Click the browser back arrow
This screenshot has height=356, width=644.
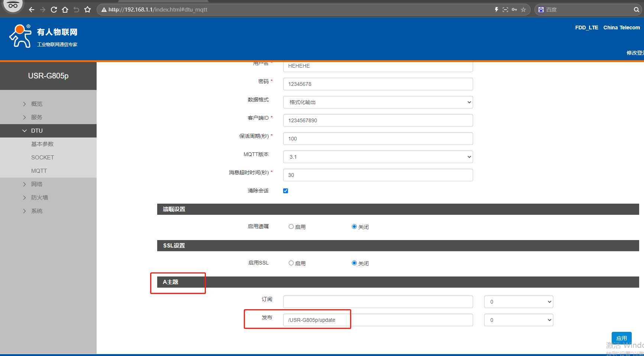coord(32,10)
